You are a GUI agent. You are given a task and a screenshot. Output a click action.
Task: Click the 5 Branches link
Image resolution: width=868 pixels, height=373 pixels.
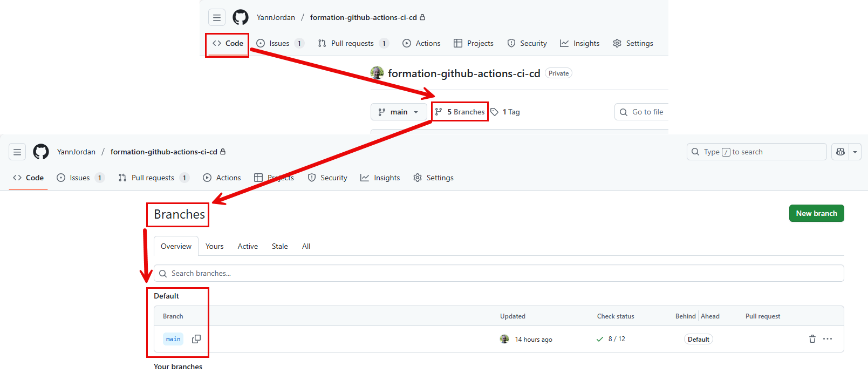coord(460,112)
